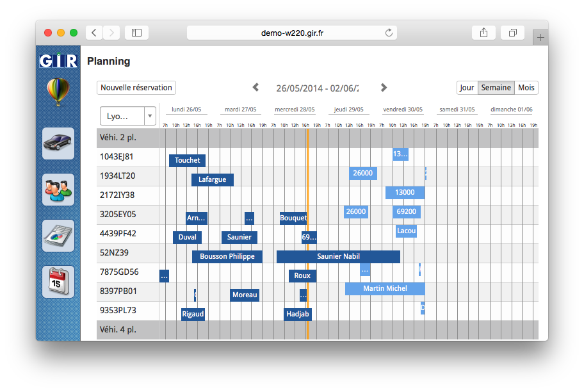This screenshot has height=392, width=584.
Task: Go to previous week with left arrow
Action: [x=255, y=88]
